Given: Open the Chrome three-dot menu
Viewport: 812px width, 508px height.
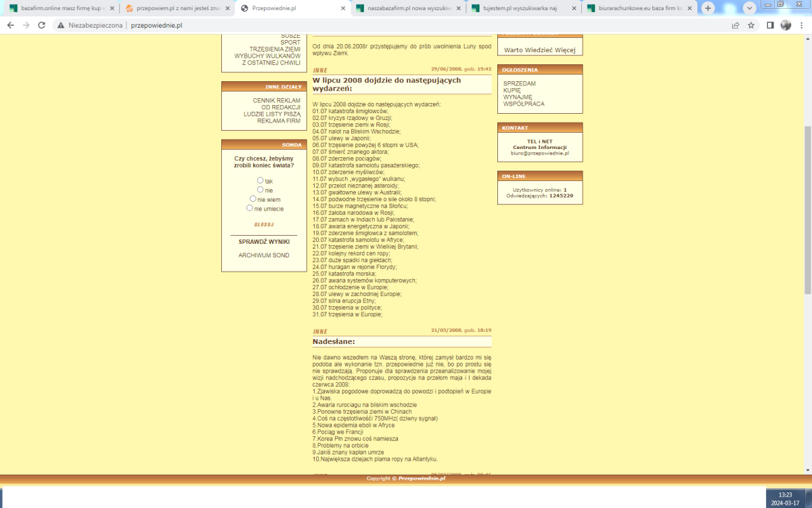Looking at the screenshot, I should coord(801,25).
